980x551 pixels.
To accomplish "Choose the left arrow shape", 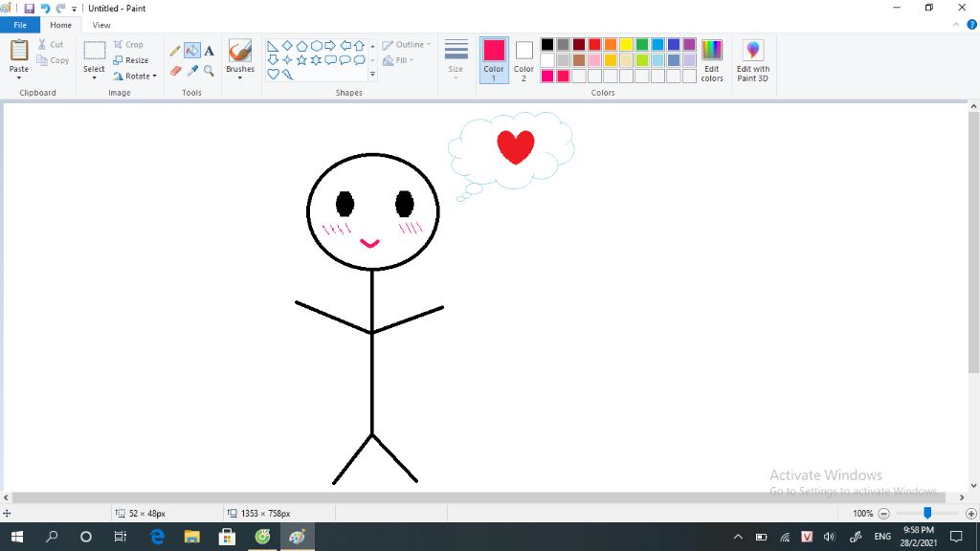I will (345, 46).
